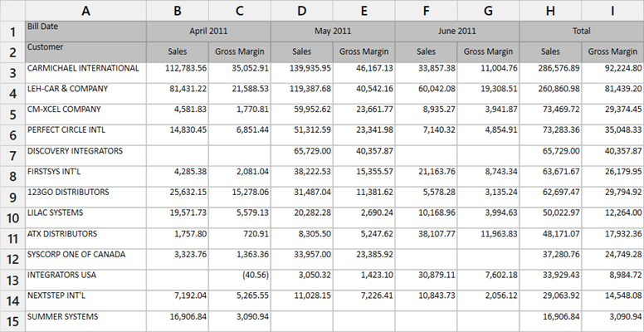
Task: Click the April 2011 merged header cell
Action: pyautogui.click(x=208, y=31)
